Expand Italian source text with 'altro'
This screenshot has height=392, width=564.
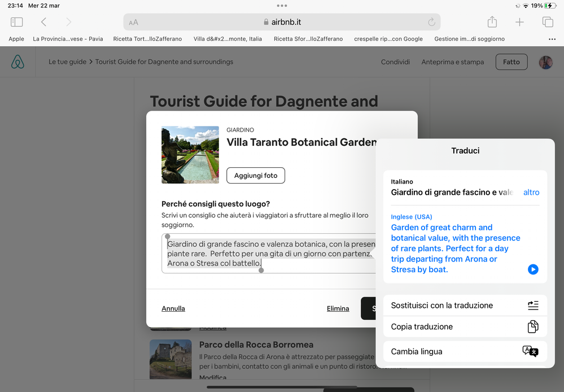pos(531,193)
